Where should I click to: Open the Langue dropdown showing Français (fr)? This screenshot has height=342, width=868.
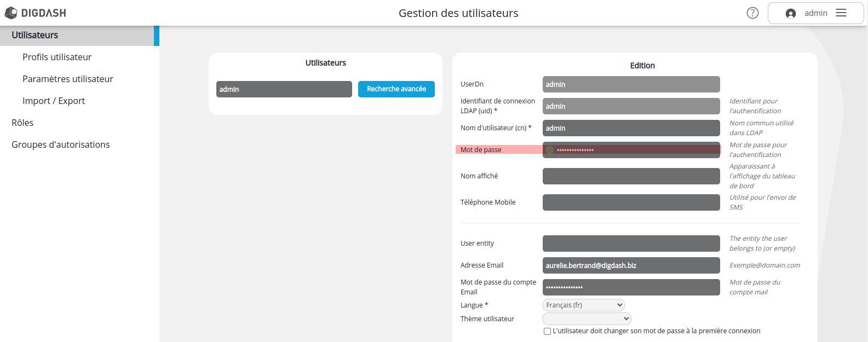583,305
